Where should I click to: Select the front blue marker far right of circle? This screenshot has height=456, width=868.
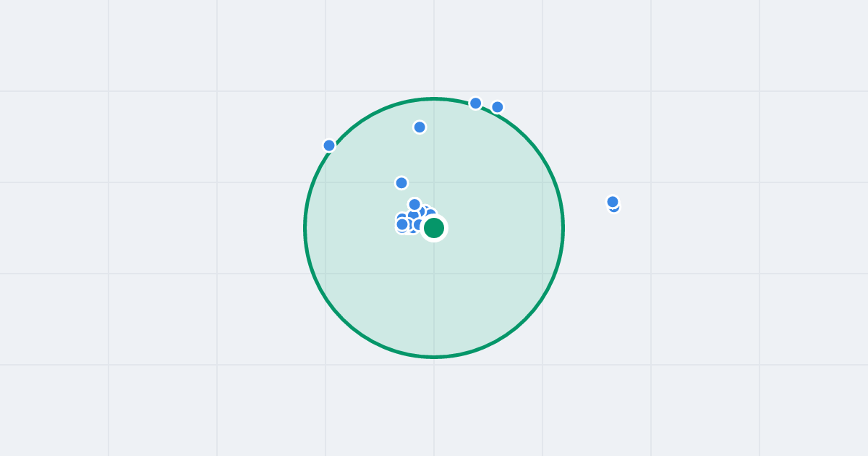[x=613, y=202]
